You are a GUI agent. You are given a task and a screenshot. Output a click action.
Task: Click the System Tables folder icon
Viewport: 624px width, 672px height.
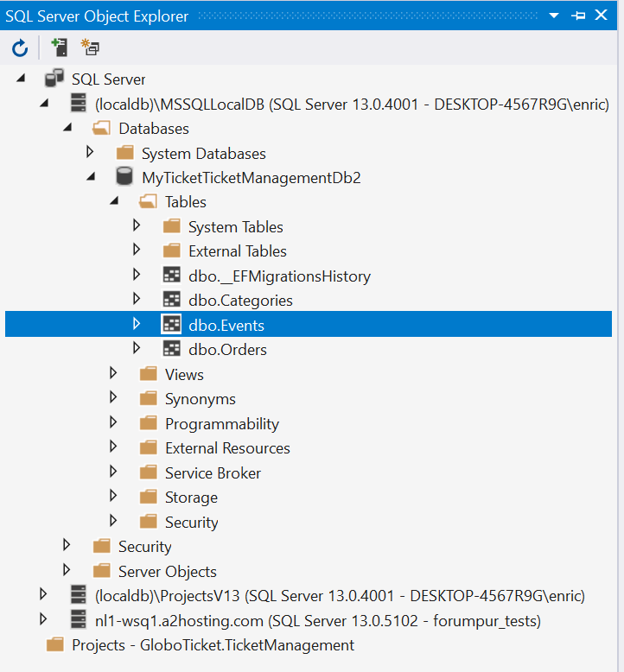tap(171, 226)
